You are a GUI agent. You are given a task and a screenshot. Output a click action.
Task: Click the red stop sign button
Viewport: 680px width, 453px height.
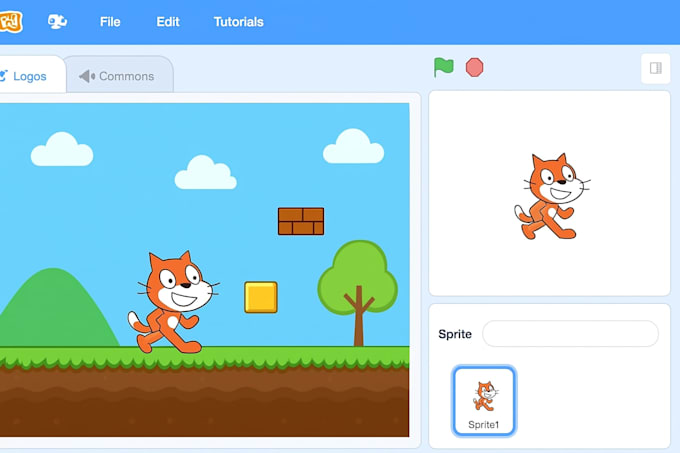[474, 68]
